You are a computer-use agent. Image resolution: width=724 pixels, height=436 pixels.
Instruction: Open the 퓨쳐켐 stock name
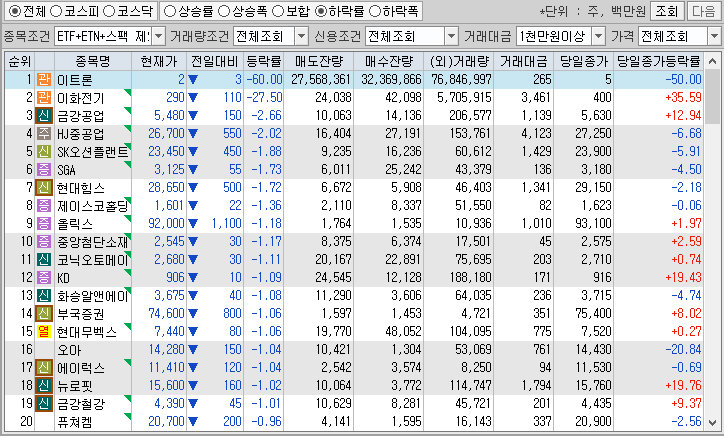click(75, 422)
